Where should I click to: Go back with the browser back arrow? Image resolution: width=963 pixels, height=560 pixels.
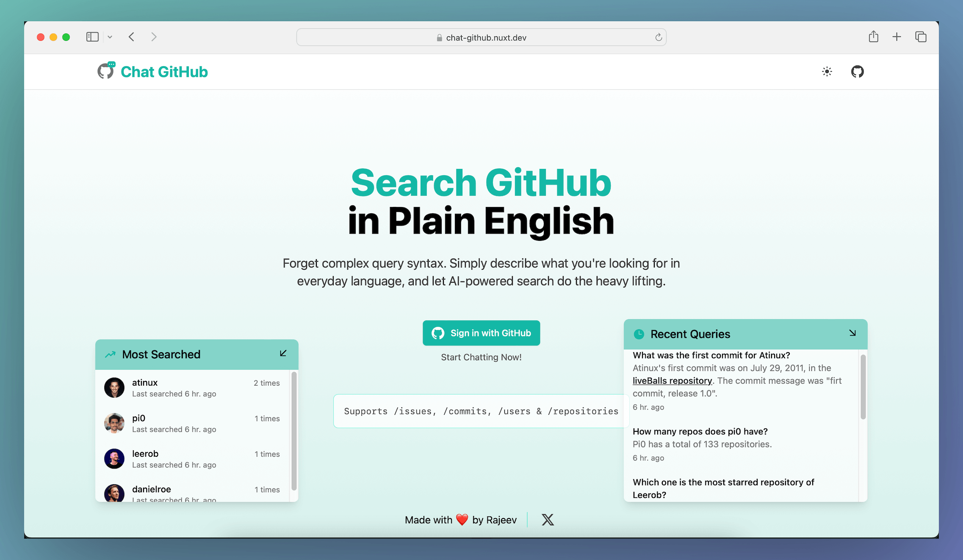[131, 37]
